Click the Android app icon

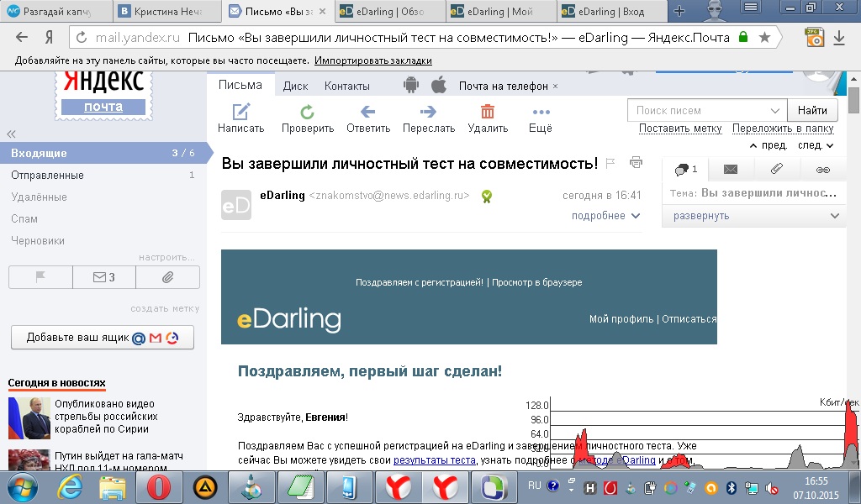coord(410,85)
